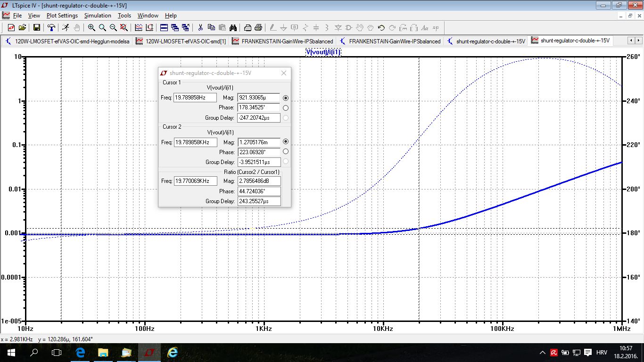Click the Cut scissors icon

(x=200, y=27)
